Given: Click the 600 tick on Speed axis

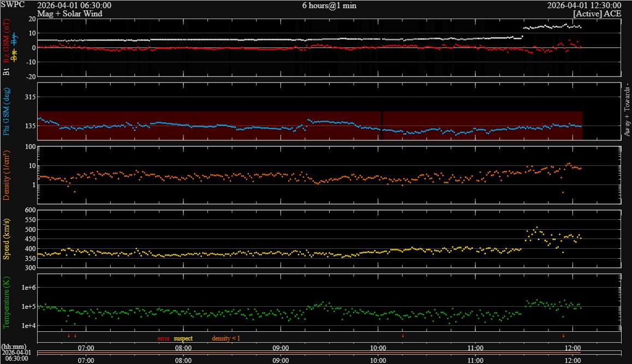Looking at the screenshot, I should tap(30, 210).
